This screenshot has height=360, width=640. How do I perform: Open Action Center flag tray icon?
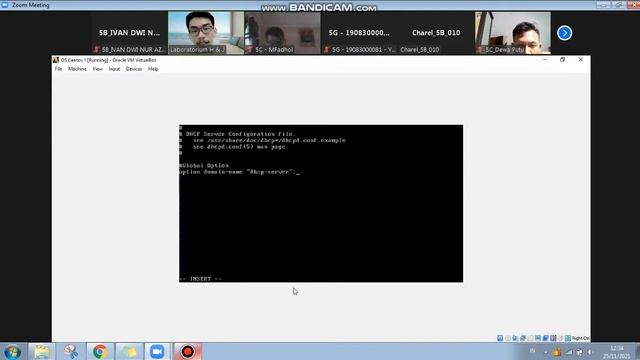tap(580, 352)
